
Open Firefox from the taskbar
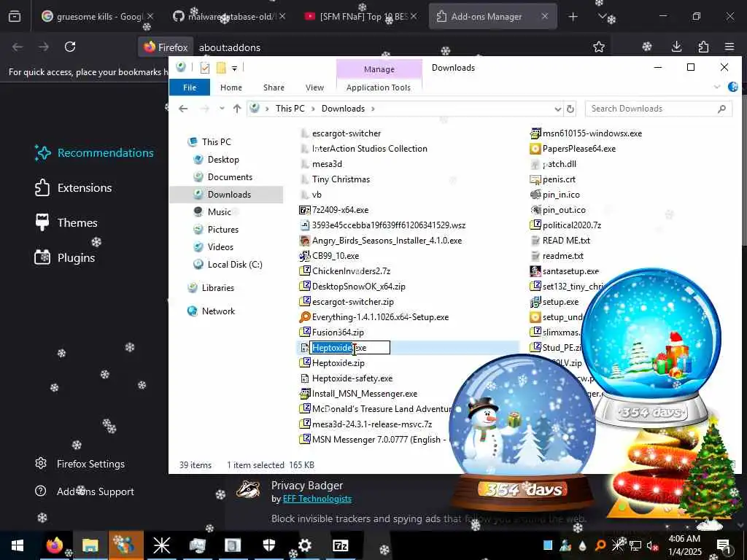[54, 545]
